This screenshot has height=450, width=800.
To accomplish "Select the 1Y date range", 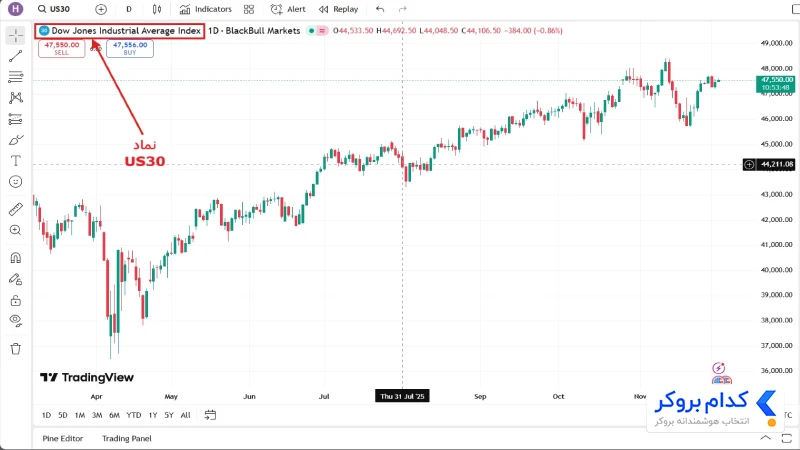I will pyautogui.click(x=153, y=415).
